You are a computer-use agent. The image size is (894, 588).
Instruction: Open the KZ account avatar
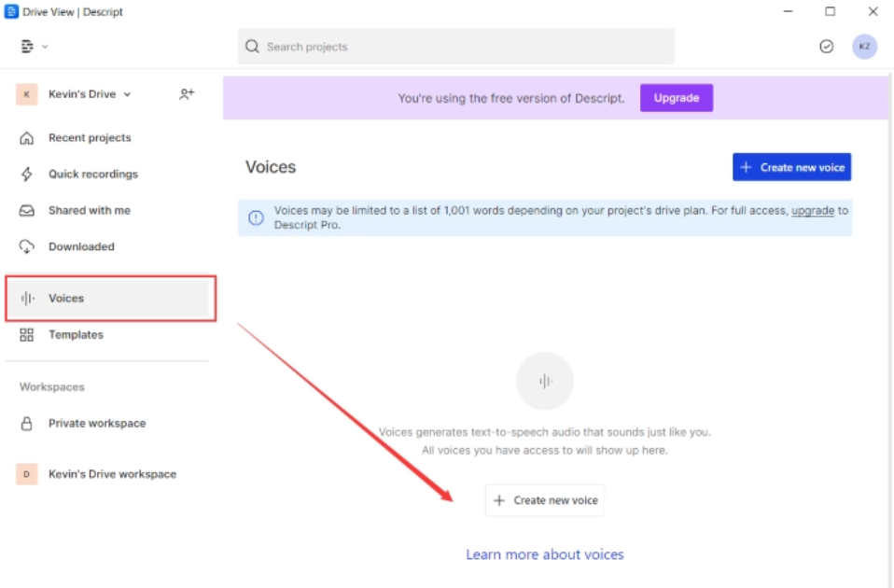click(864, 46)
